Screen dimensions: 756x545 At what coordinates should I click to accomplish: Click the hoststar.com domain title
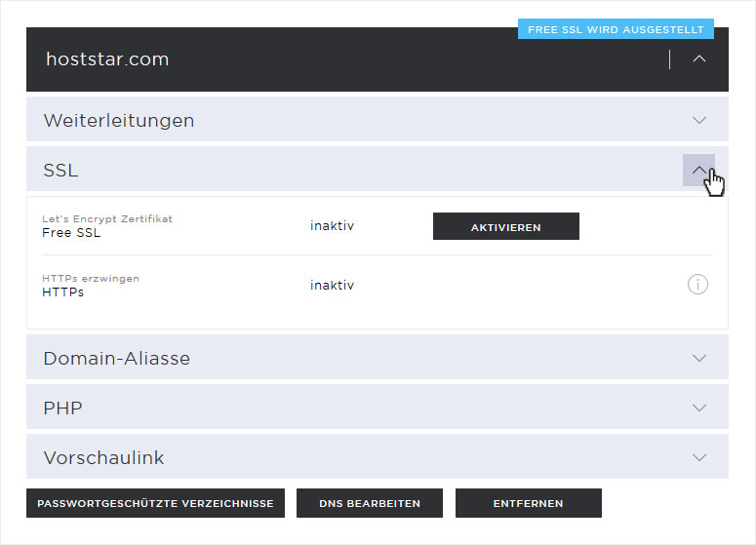107,59
